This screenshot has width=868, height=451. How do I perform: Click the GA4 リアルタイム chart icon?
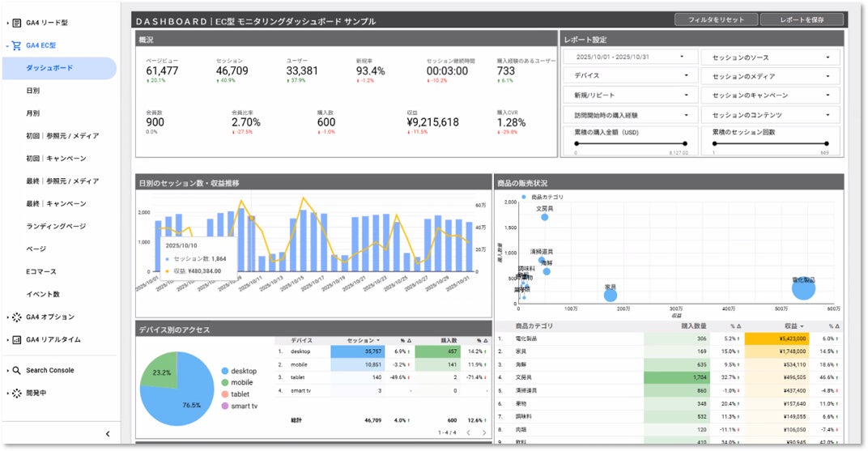17,340
